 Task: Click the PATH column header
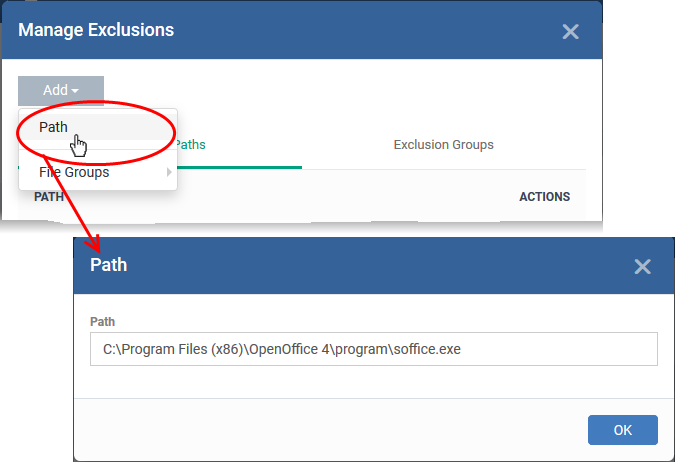49,197
